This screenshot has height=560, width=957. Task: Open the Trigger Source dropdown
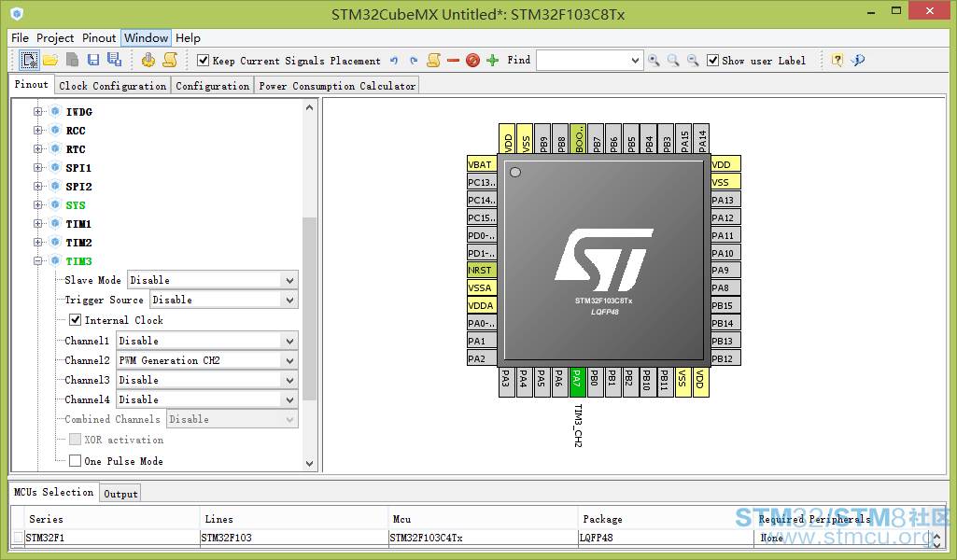coord(290,300)
